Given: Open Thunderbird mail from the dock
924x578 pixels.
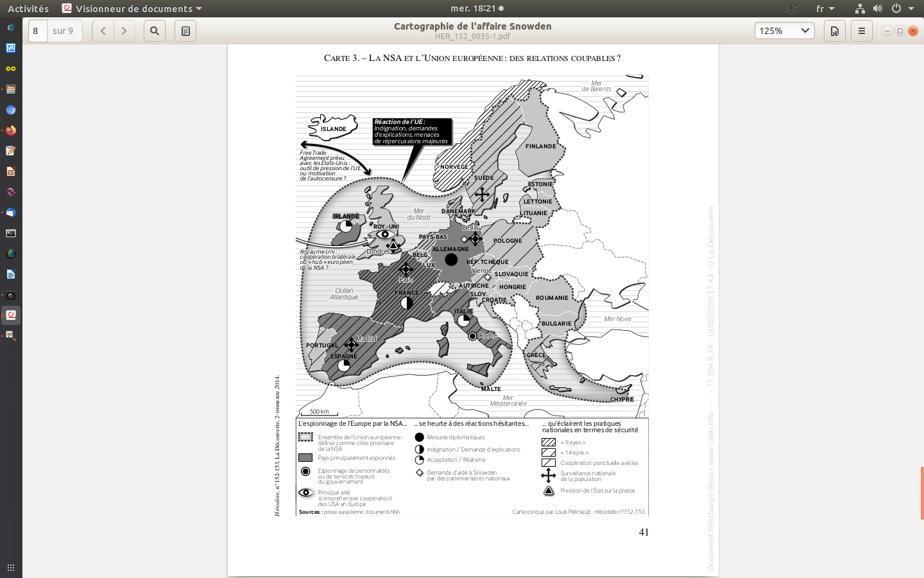Looking at the screenshot, I should click(x=11, y=213).
